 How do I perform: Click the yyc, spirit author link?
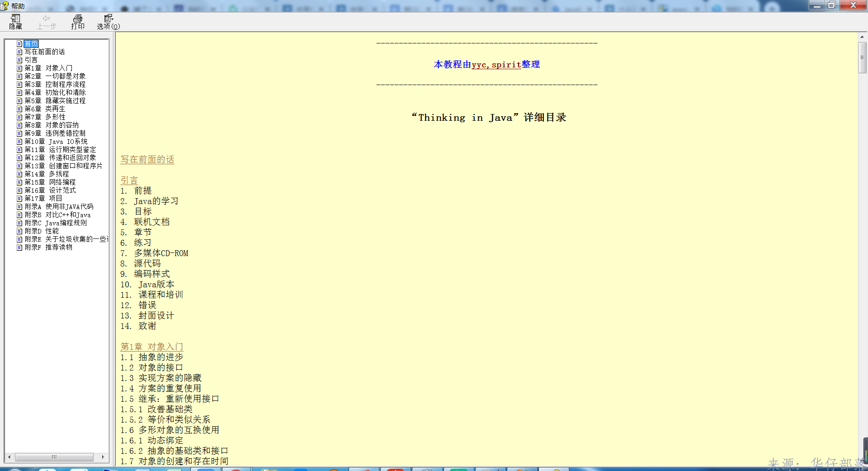(496, 65)
